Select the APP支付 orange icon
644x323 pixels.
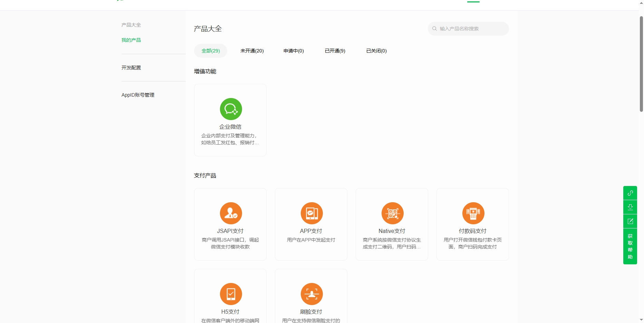[311, 213]
